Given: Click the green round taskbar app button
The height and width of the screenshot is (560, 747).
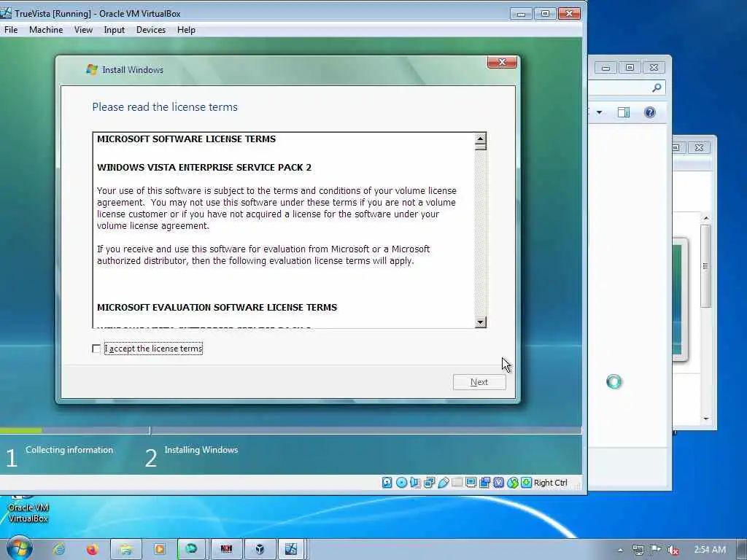Looking at the screenshot, I should [x=192, y=549].
